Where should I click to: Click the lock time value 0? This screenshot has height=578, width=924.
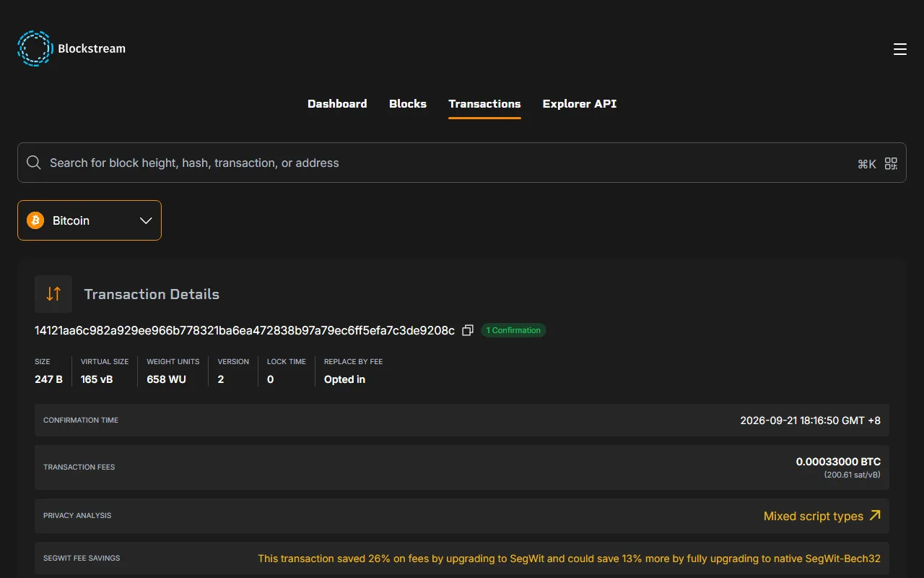(x=270, y=379)
